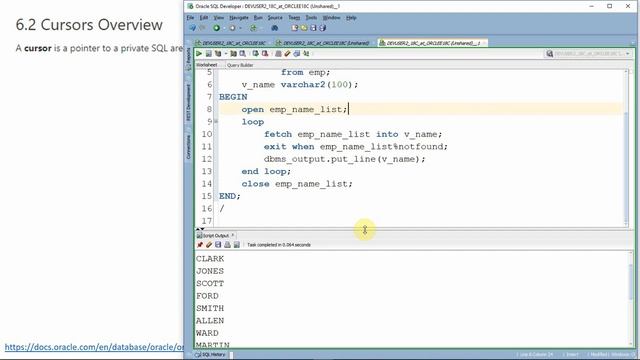Run Statement with green play icon
This screenshot has height=360, width=640.
coord(199,53)
